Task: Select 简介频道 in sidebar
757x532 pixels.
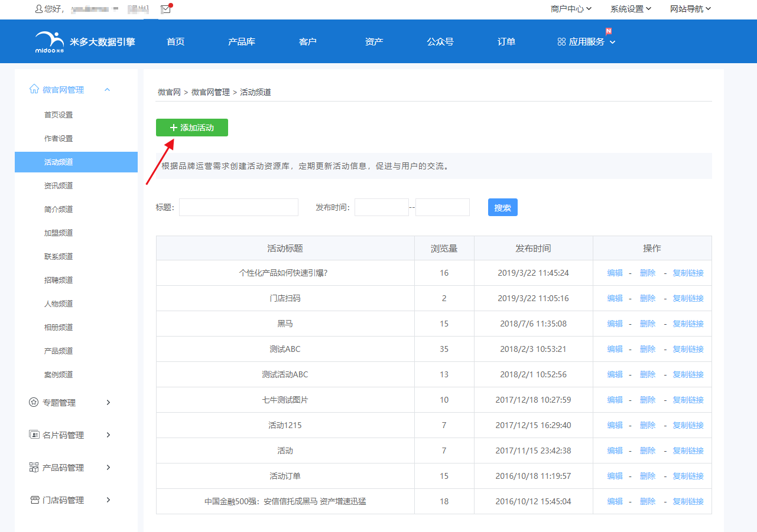Action: click(x=59, y=209)
